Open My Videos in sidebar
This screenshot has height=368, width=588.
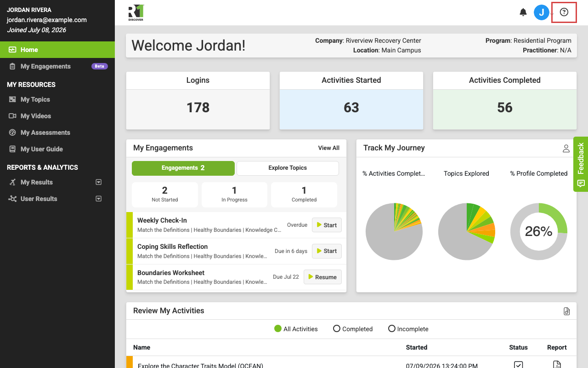(57, 116)
